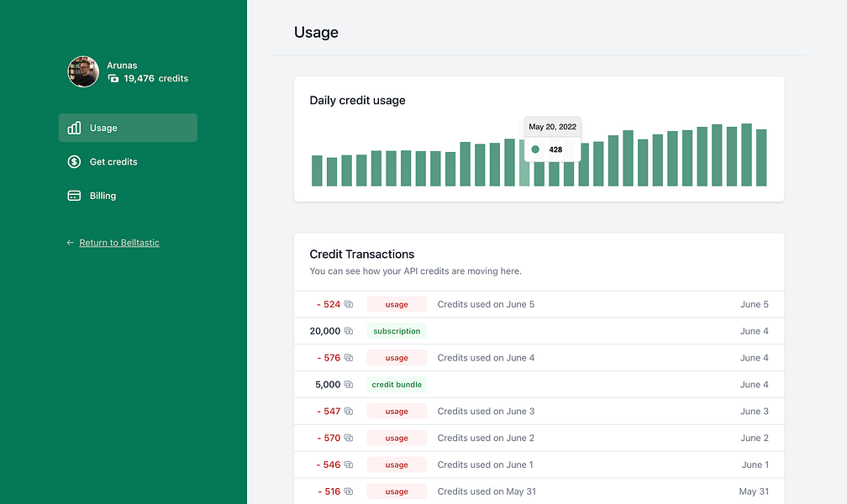Click the dollar icon next to Get credits
Screen dimensions: 847x504
(x=74, y=161)
